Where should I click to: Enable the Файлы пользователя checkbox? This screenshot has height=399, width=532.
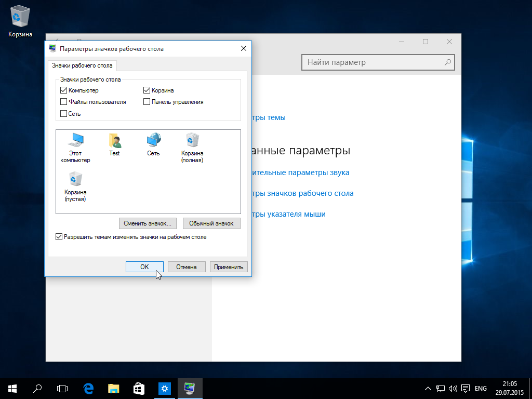(64, 102)
